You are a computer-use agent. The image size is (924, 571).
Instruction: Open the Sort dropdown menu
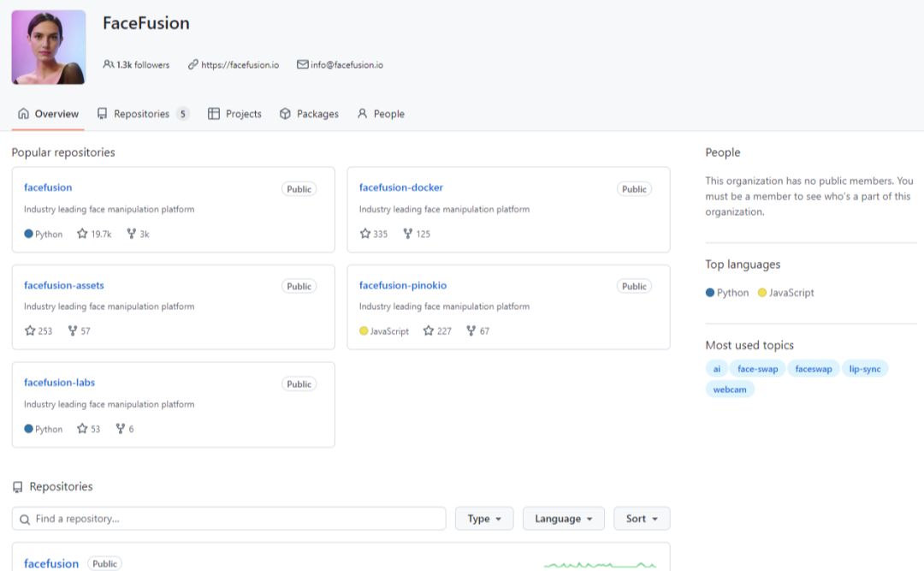coord(642,519)
